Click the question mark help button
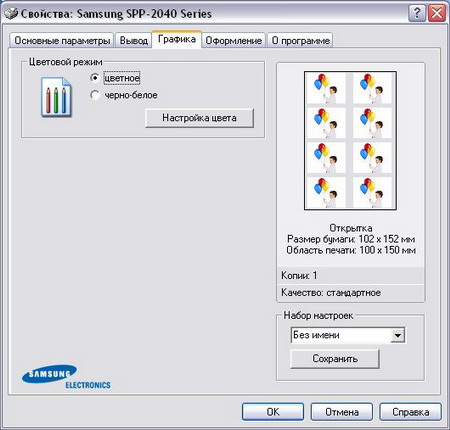 (417, 14)
